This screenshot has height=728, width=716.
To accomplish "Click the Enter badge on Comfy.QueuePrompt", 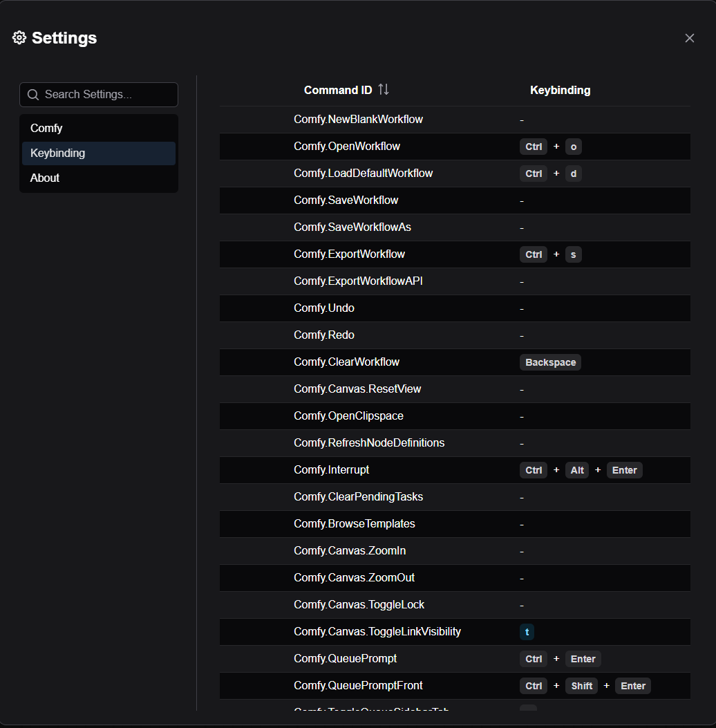I will click(x=583, y=658).
